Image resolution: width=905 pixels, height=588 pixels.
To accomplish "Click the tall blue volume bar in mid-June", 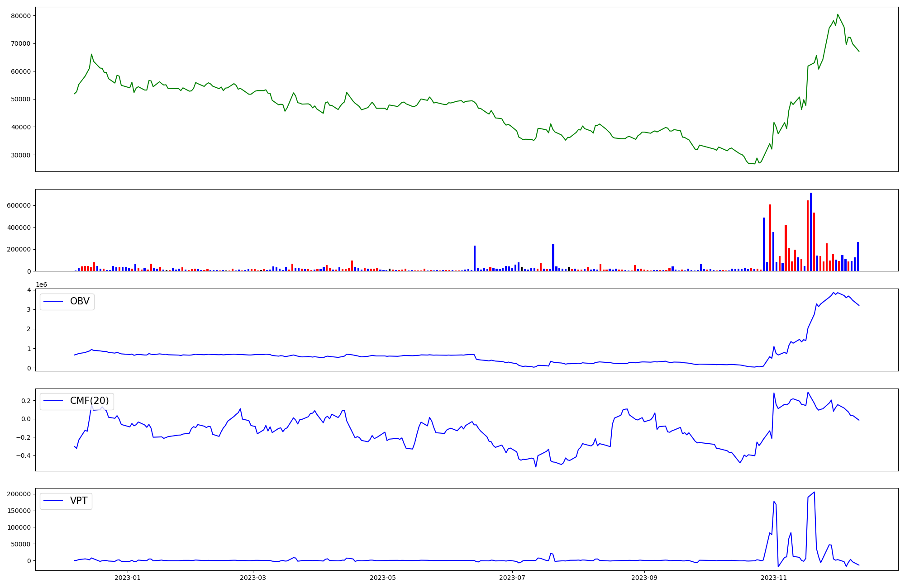I will point(475,258).
